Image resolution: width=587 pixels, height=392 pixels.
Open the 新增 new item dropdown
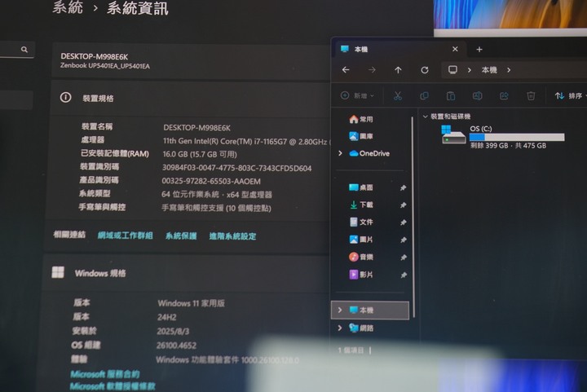[358, 95]
